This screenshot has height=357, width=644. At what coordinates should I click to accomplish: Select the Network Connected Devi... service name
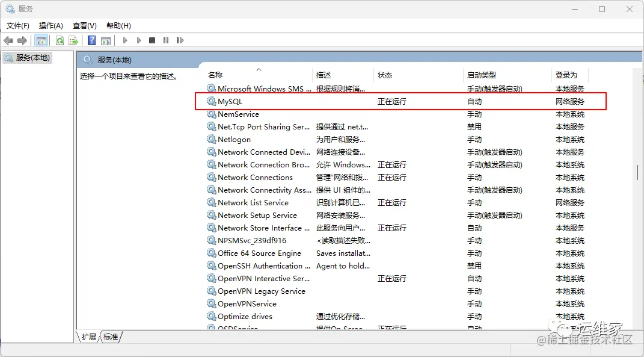click(x=264, y=152)
